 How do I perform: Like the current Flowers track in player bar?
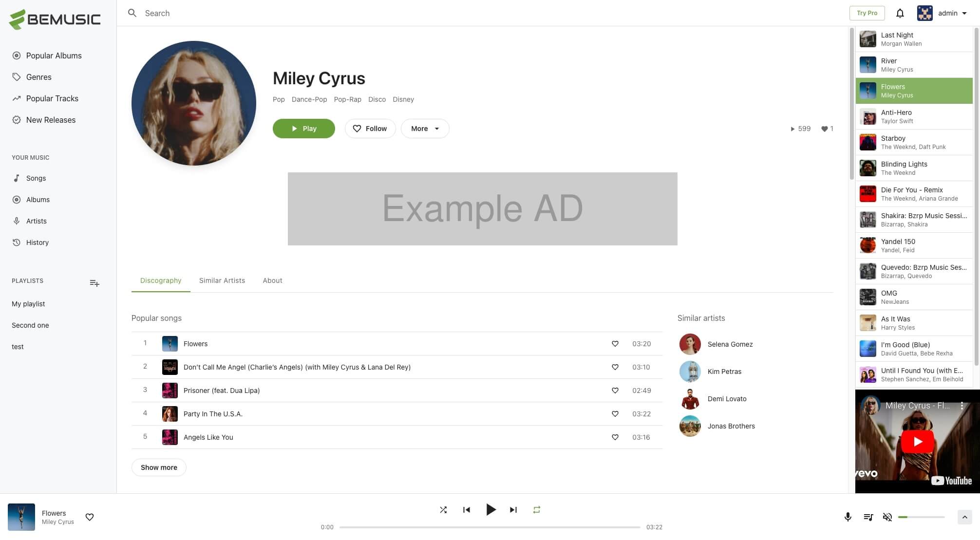pos(90,517)
